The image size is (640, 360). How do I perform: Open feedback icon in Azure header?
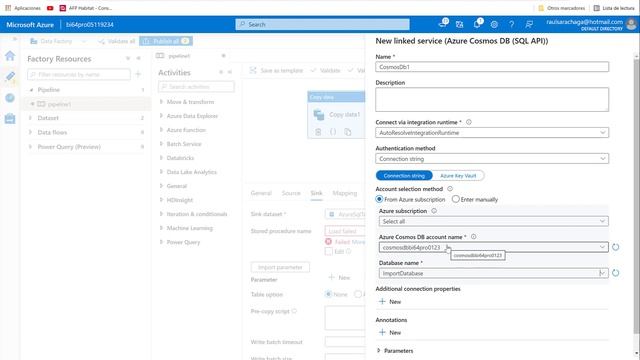529,24
